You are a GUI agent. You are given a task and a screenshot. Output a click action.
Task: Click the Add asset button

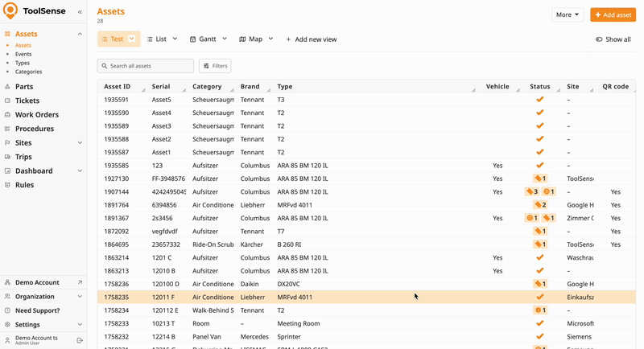[613, 14]
